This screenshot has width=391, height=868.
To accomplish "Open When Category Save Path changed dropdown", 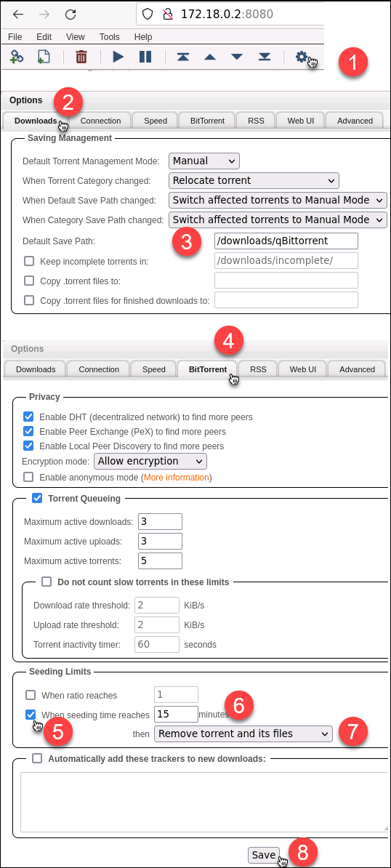I will (x=278, y=220).
